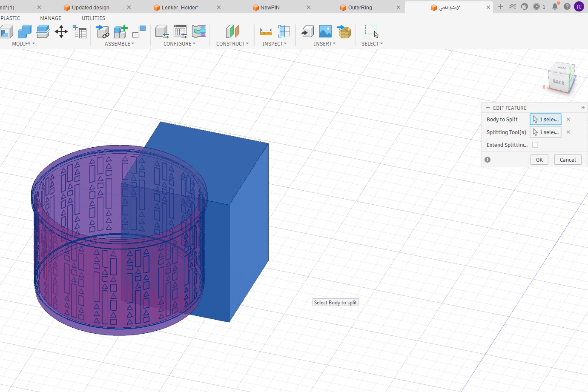Click the Splitting Tool(s) selection field
588x392 pixels.
click(x=545, y=132)
